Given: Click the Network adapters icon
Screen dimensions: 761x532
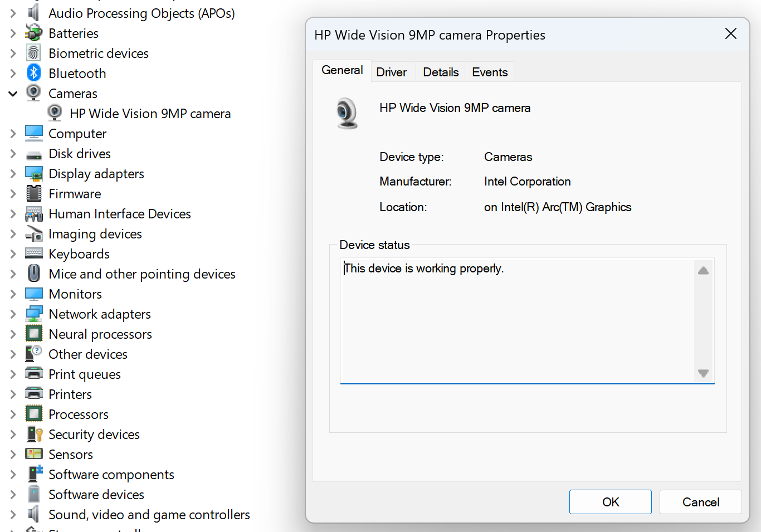Looking at the screenshot, I should pyautogui.click(x=34, y=314).
